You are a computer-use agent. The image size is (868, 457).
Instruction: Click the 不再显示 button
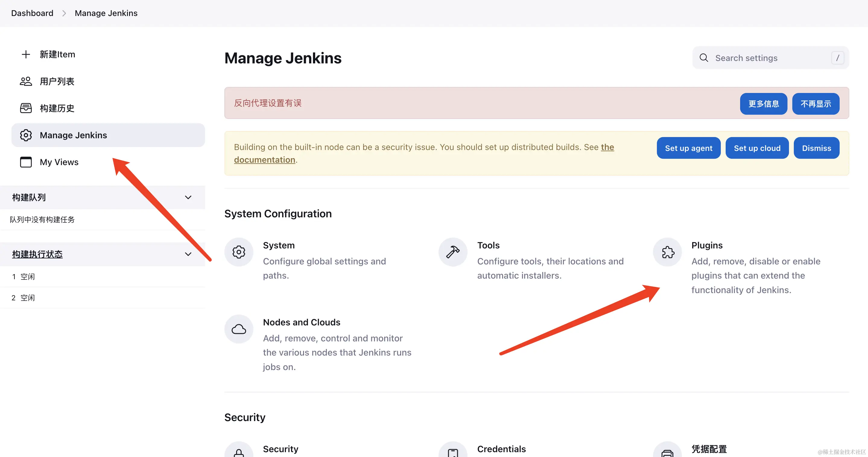coord(816,104)
